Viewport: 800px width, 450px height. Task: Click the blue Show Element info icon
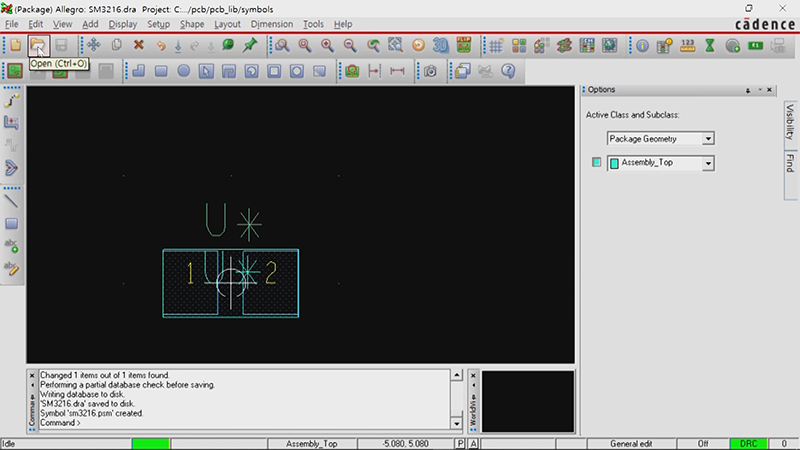(642, 45)
